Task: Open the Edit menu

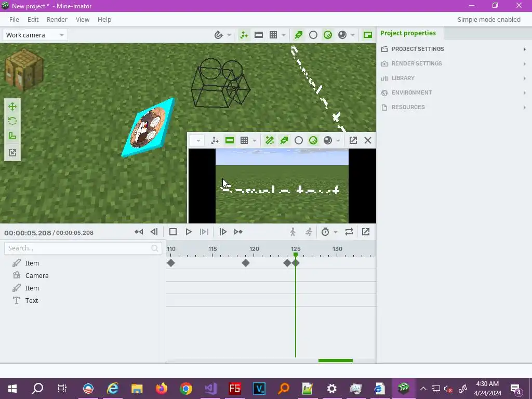Action: pos(33,19)
